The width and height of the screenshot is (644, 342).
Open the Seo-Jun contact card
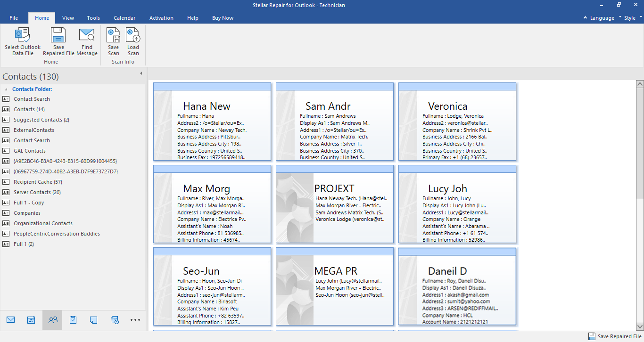click(212, 286)
